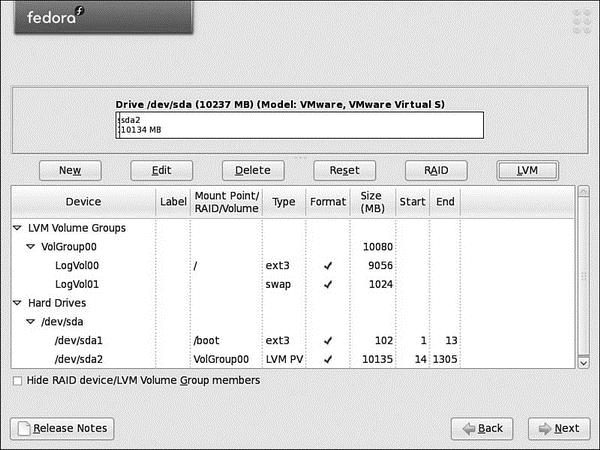Click scrollbar up arrow of partition list
The width and height of the screenshot is (600, 450).
click(x=584, y=191)
